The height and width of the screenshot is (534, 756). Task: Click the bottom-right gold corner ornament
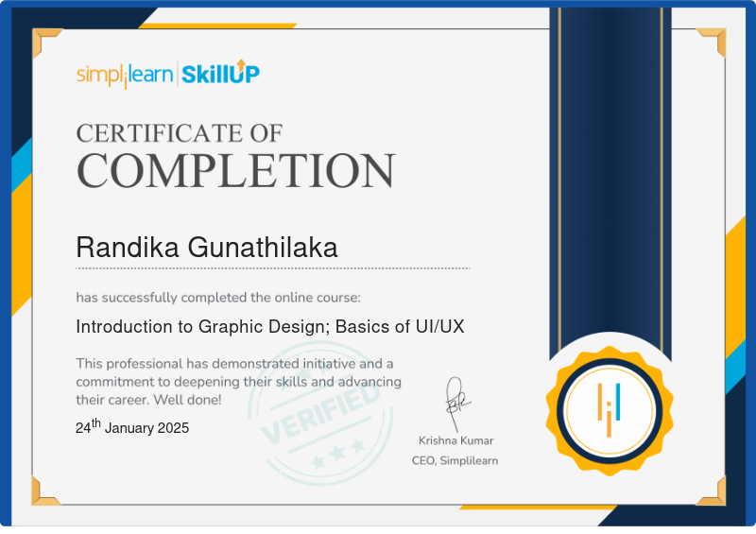click(x=712, y=491)
